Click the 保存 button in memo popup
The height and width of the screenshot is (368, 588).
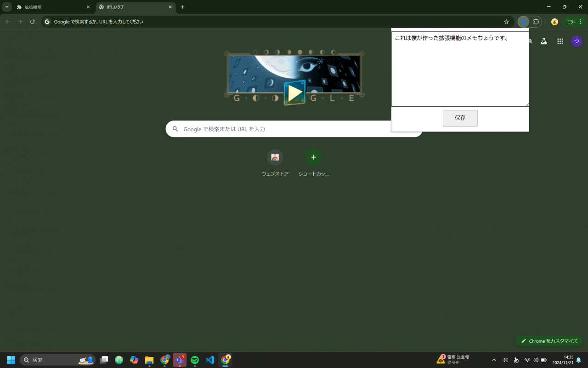click(x=460, y=118)
